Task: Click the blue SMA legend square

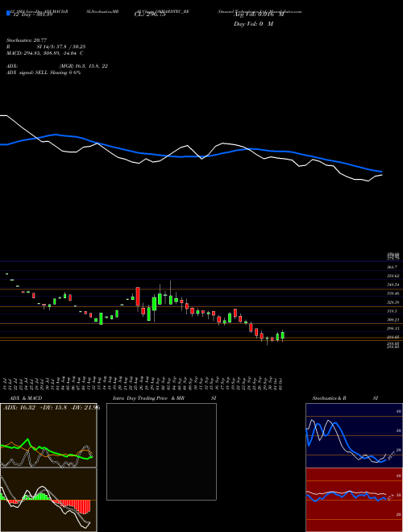Action: pyautogui.click(x=9, y=13)
